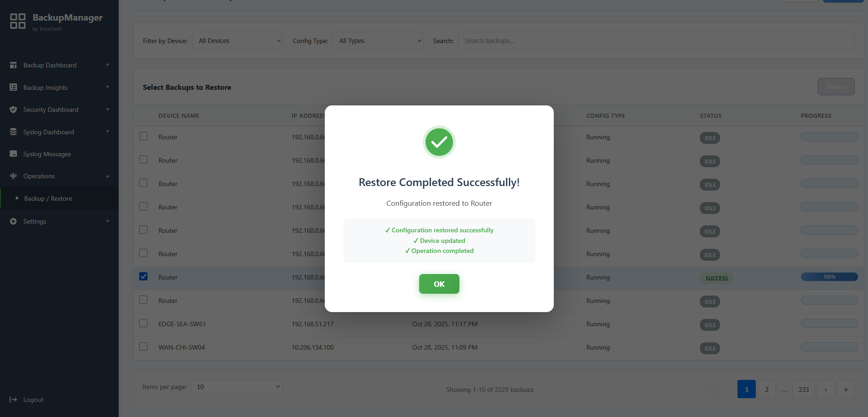
Task: Open the Backup Dashboard section
Action: 49,65
